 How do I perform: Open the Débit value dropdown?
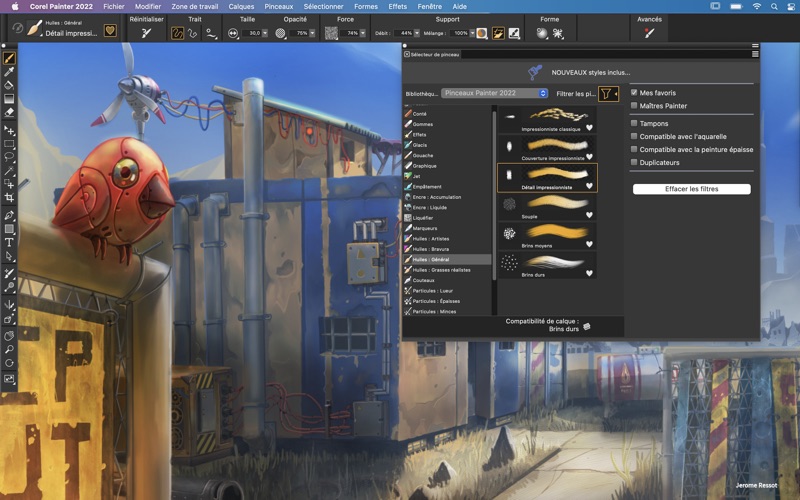[416, 33]
